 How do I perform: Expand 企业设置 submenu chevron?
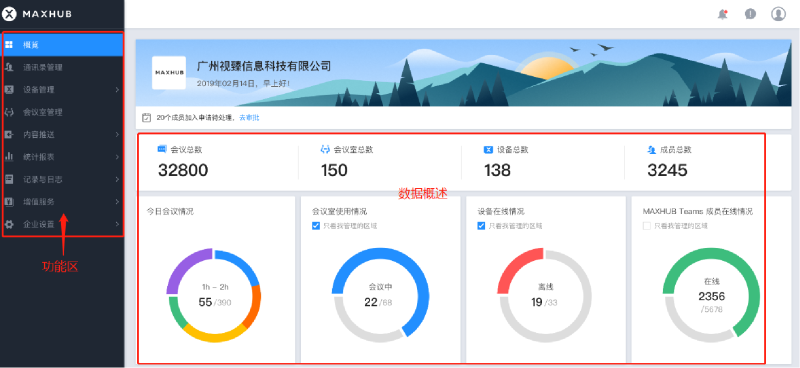pos(117,224)
